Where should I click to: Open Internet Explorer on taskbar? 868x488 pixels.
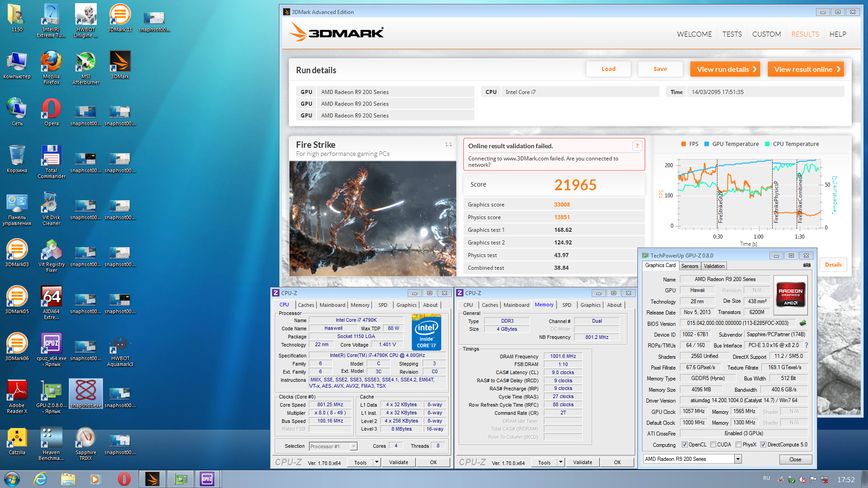[41, 479]
